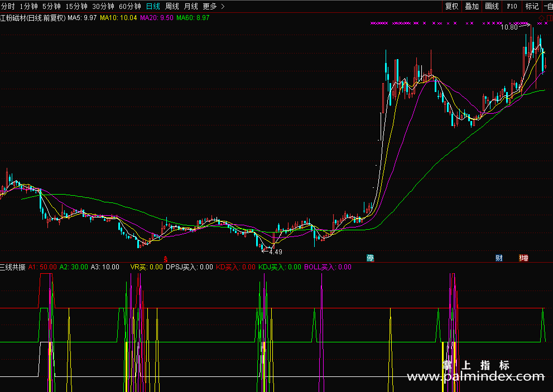The image size is (553, 392).
Task: Click the 三线共振 indicator name
Action: tap(13, 267)
